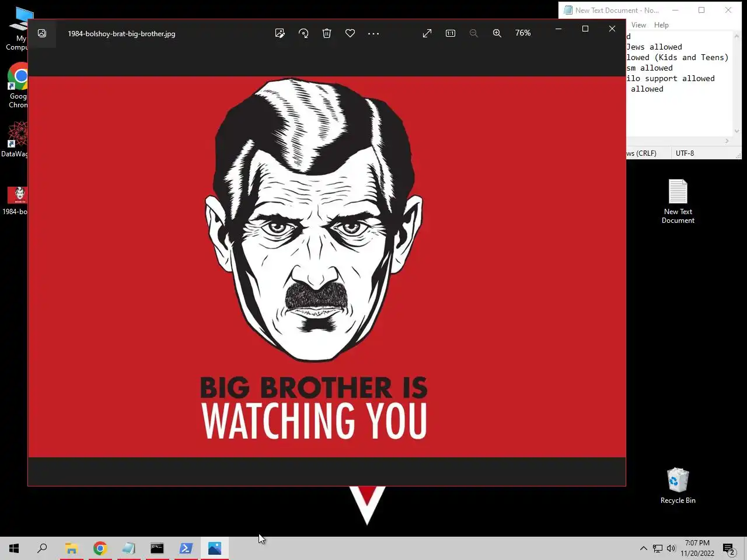Open Edit image tool in Photos
Viewport: 747px width, 560px height.
tap(280, 33)
